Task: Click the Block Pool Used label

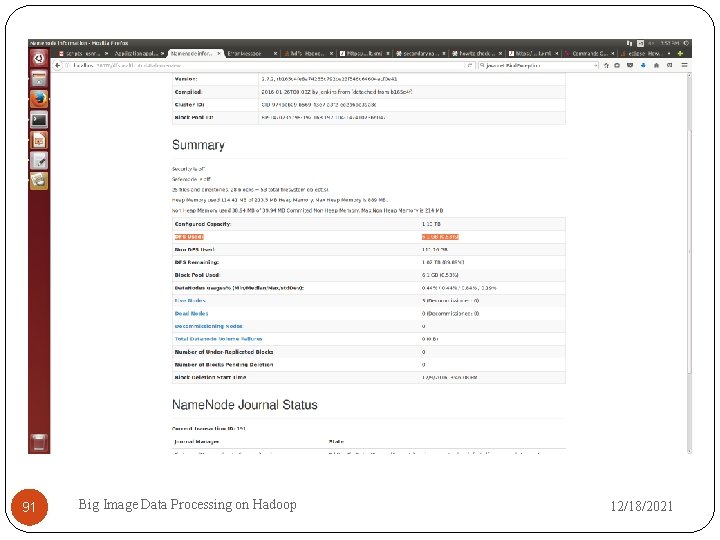Action: (197, 275)
